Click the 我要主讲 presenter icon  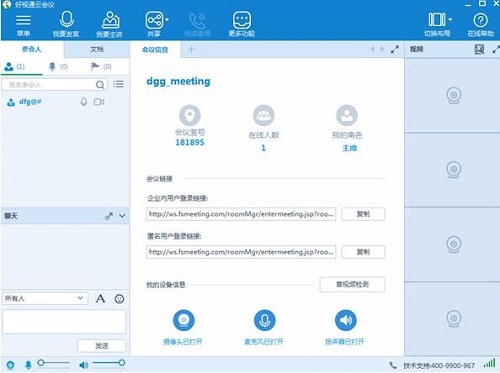[x=110, y=20]
